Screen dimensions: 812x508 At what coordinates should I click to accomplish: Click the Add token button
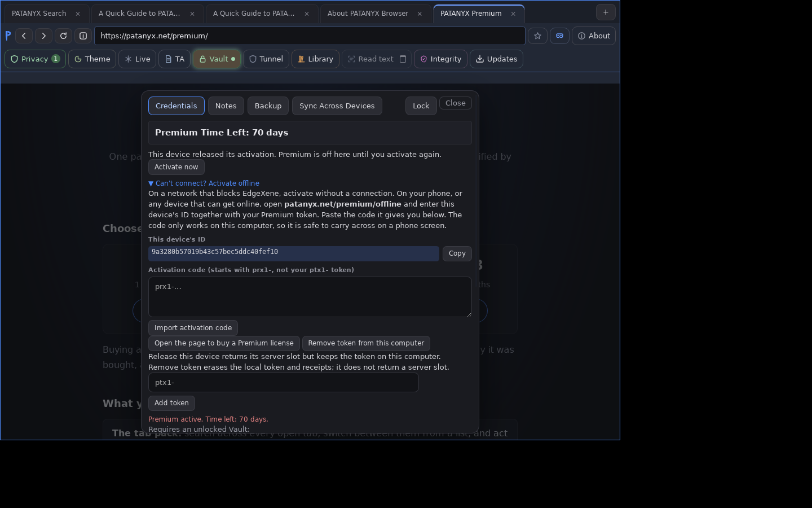(x=171, y=403)
